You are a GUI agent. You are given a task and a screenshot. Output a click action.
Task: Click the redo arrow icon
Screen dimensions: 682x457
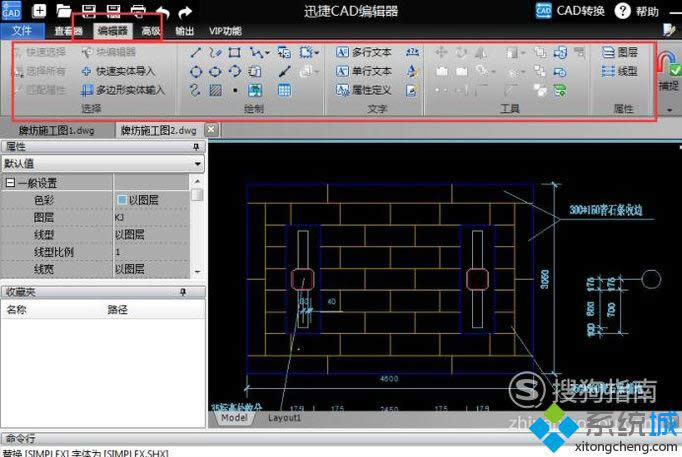(x=185, y=12)
